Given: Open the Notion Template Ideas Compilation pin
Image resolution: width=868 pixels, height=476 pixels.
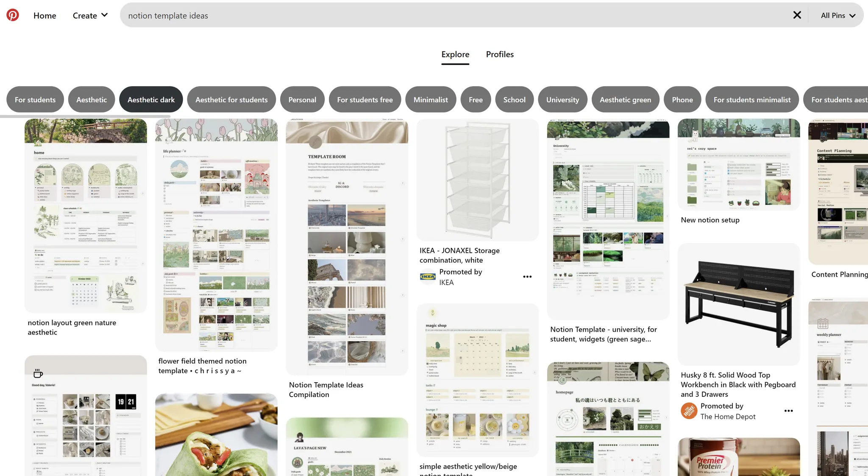Looking at the screenshot, I should 347,246.
